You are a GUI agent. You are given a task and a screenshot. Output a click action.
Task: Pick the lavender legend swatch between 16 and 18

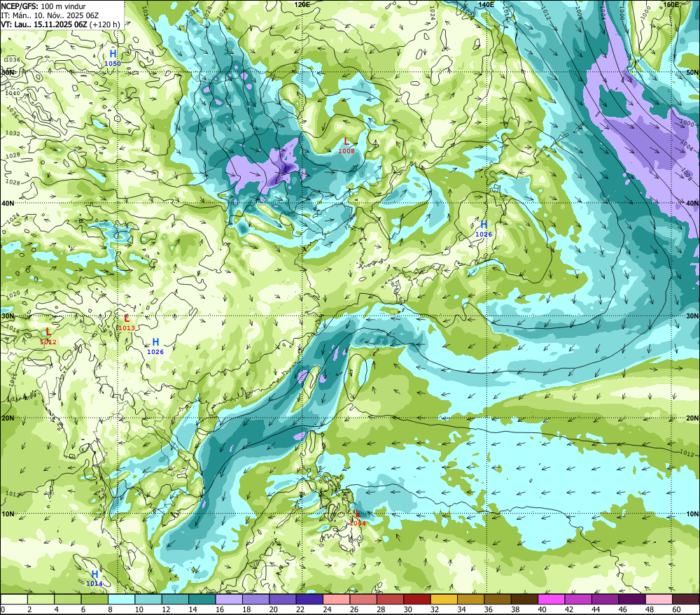229,599
